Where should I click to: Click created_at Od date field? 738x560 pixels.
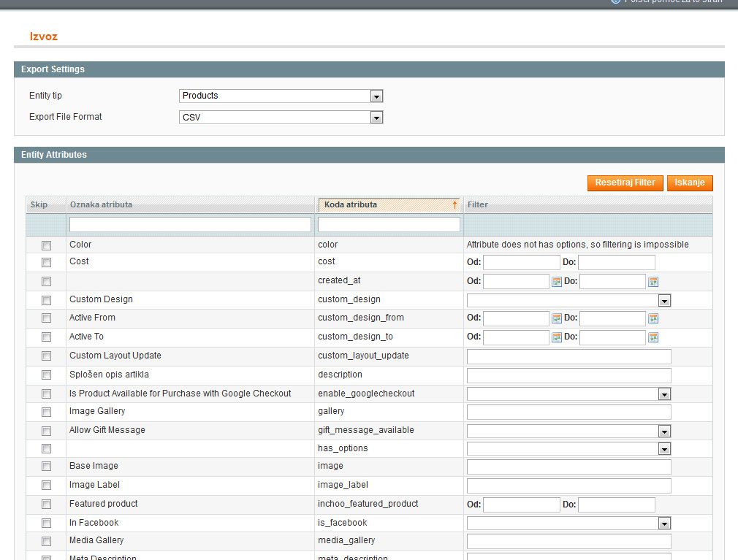point(516,281)
